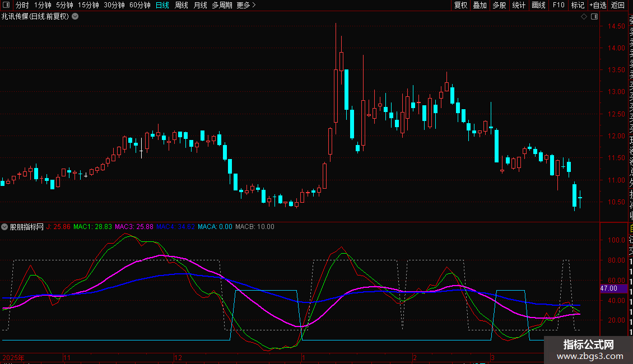Click the 47.00 purple value marker
The image size is (633, 364).
[x=608, y=288]
